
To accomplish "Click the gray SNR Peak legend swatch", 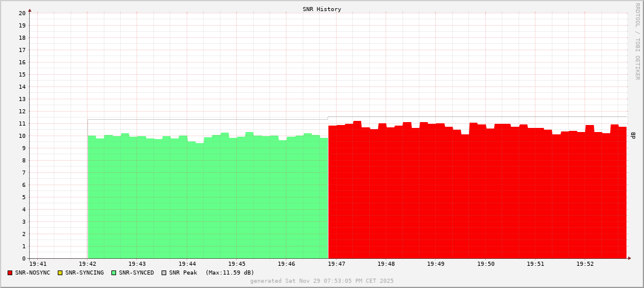I will 164,273.
